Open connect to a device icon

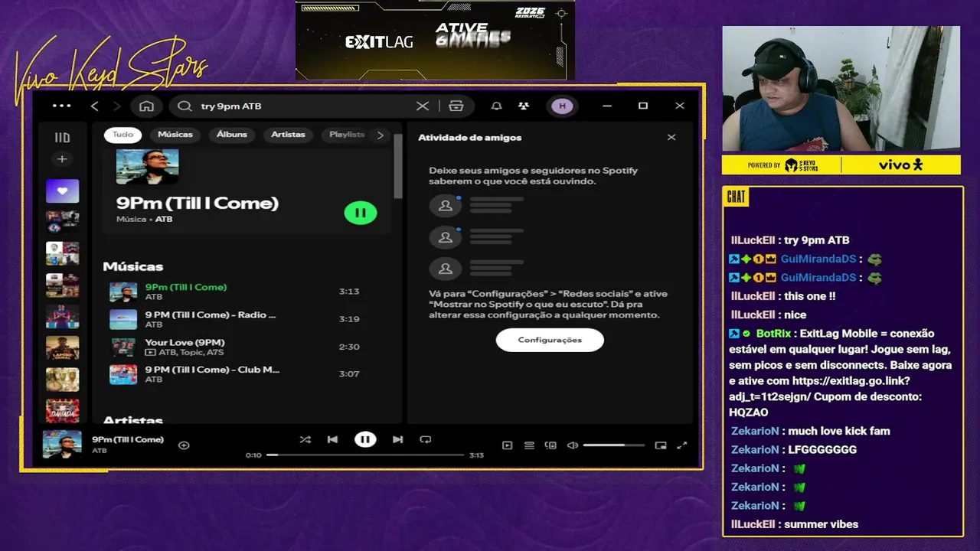click(550, 445)
